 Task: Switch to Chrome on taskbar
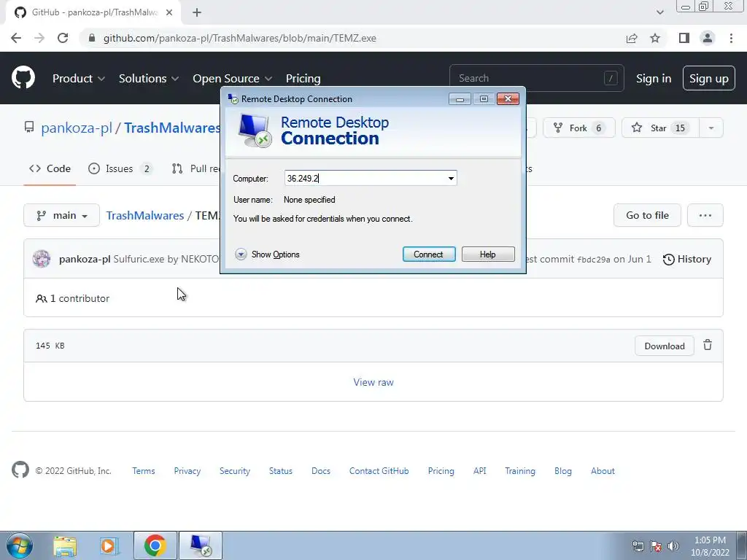tap(155, 545)
